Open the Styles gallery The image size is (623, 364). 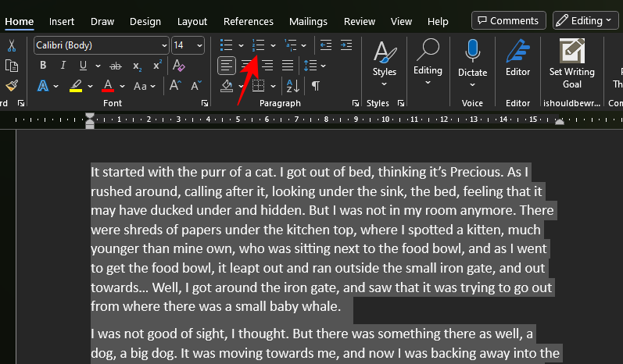(x=385, y=63)
